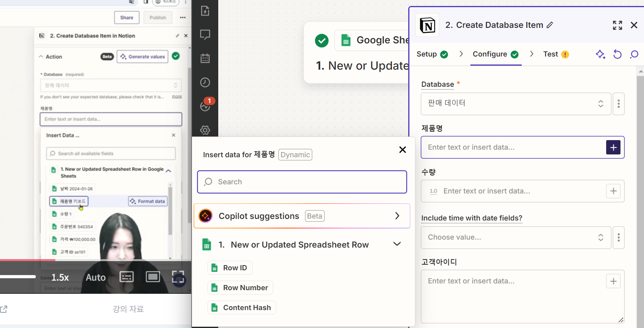Click the video progress bar
Image resolution: width=644 pixels, height=328 pixels.
96,260
